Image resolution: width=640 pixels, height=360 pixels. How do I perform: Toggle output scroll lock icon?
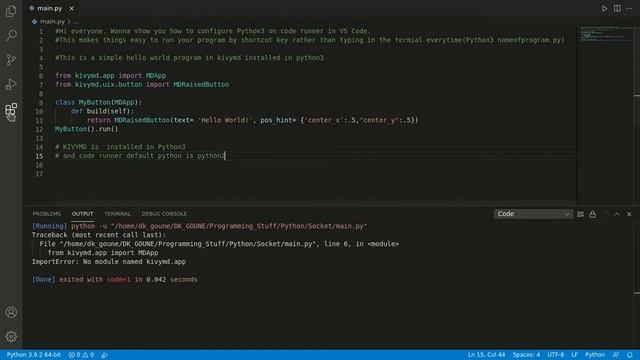[x=593, y=214]
